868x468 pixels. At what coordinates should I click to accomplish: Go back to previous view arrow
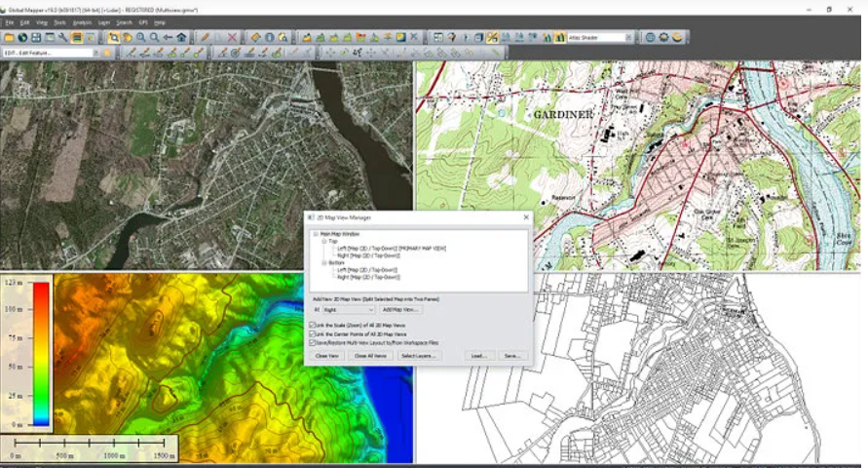tap(168, 38)
